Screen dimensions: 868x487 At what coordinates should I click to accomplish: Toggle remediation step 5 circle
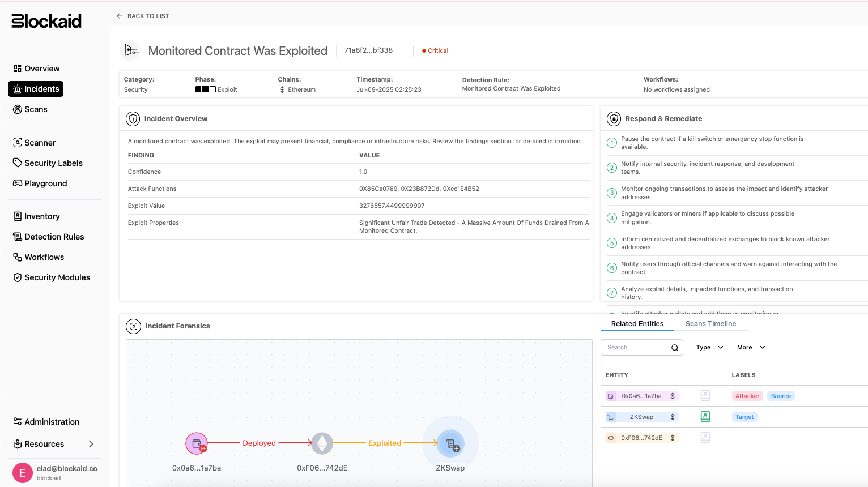612,243
